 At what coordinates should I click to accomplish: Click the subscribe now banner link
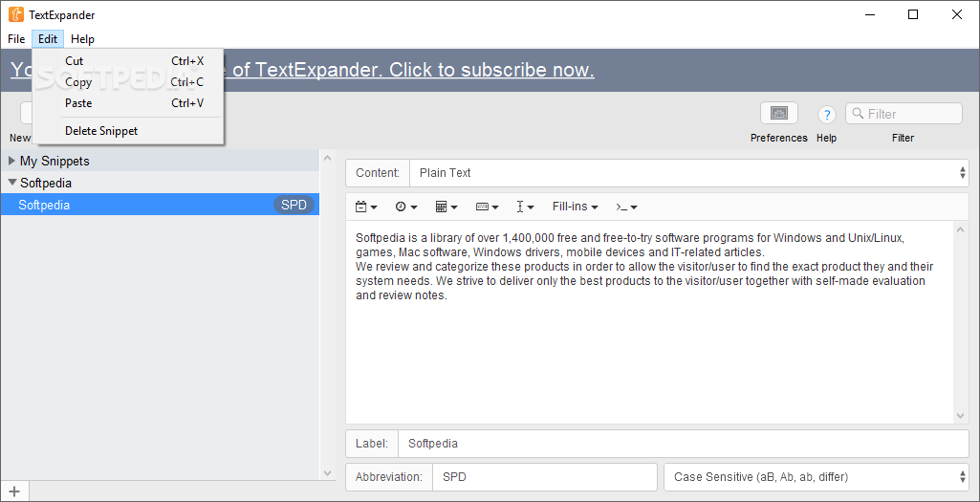coord(412,70)
